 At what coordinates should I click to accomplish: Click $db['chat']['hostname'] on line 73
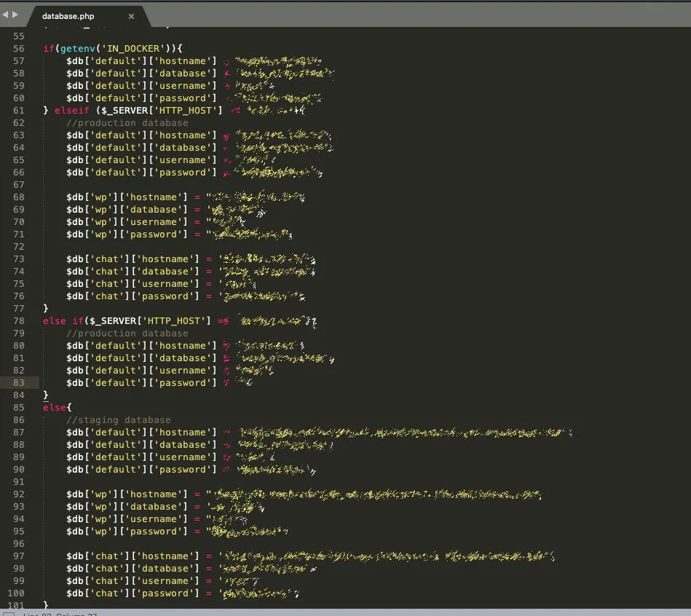pos(133,259)
